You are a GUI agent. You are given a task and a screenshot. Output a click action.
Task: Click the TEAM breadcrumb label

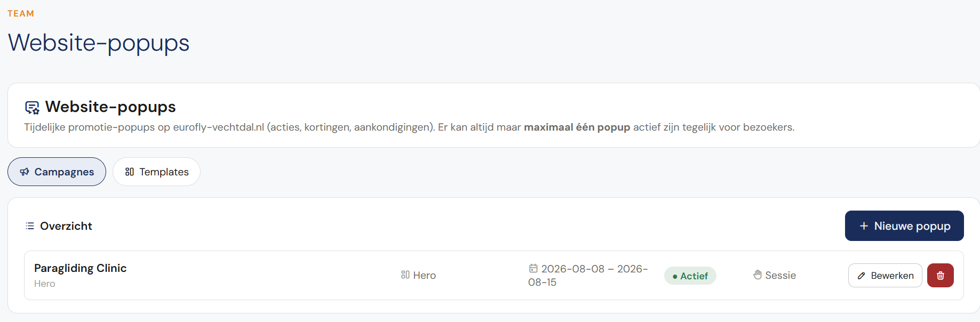(21, 13)
